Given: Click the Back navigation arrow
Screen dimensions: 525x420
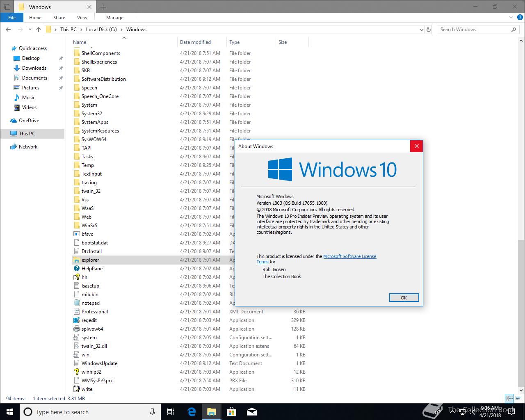Looking at the screenshot, I should (8, 30).
